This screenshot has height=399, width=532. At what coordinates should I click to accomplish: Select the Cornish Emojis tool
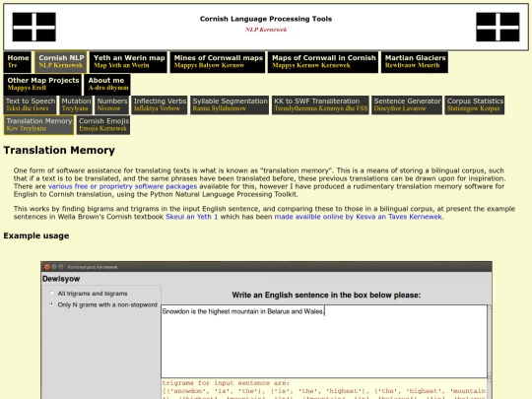(x=103, y=125)
